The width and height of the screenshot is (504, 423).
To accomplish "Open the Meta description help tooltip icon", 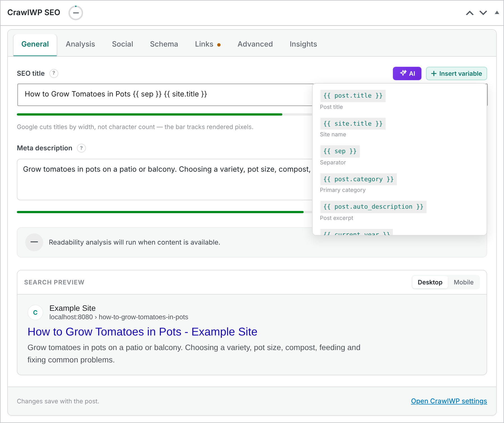I will coord(81,148).
